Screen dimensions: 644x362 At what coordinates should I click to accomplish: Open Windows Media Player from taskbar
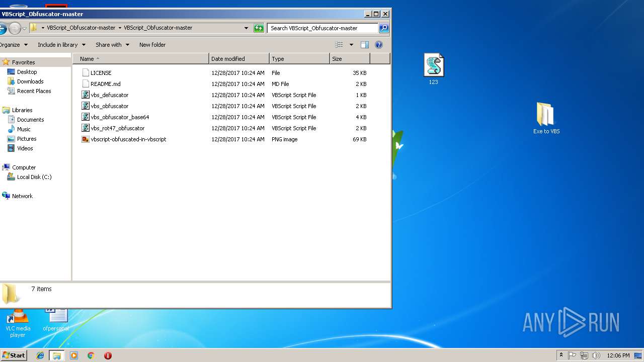coord(74,355)
